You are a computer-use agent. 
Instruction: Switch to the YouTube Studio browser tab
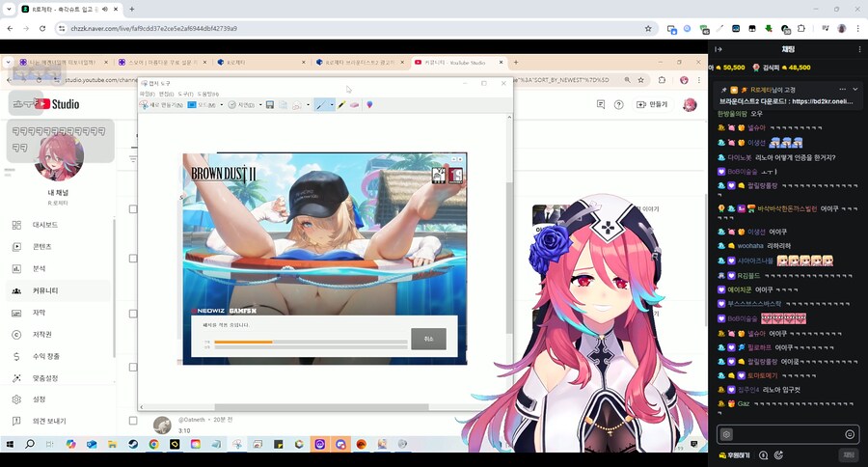(x=459, y=63)
